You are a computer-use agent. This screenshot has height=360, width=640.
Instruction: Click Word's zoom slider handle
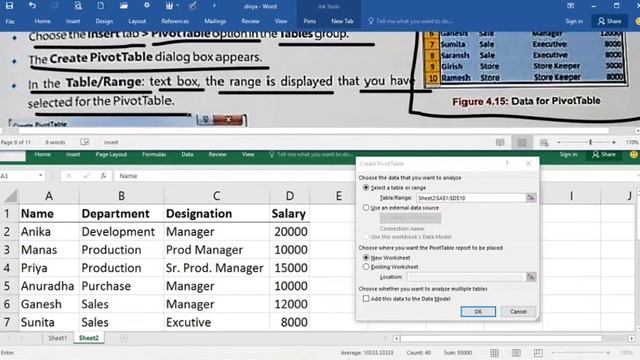[590, 142]
